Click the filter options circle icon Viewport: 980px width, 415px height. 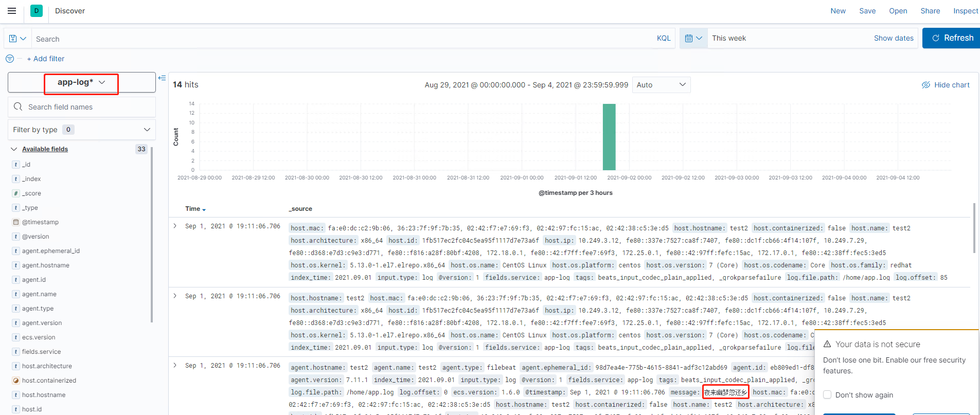(x=10, y=59)
